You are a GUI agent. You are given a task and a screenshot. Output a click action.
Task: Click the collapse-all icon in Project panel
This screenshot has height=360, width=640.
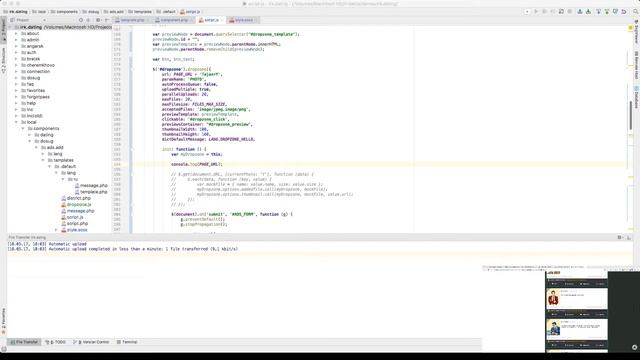(88, 20)
